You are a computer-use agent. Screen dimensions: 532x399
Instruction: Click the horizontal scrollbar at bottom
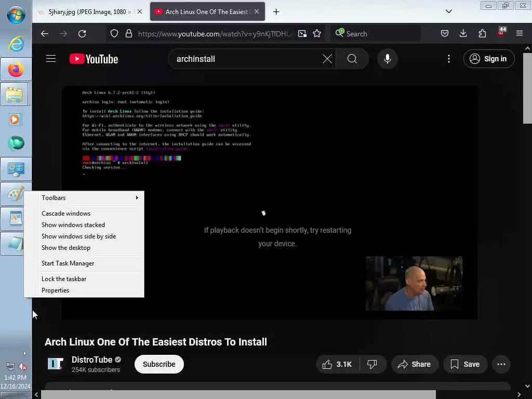tap(238, 395)
